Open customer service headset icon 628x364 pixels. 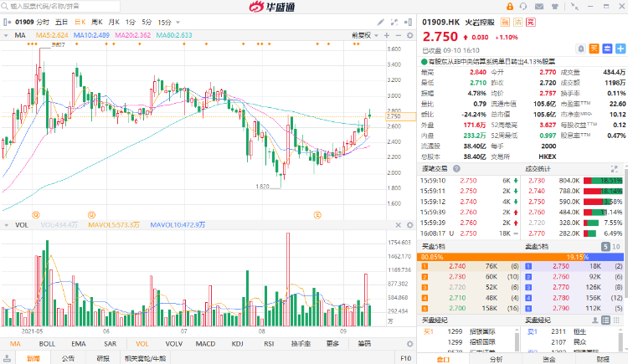(523, 7)
